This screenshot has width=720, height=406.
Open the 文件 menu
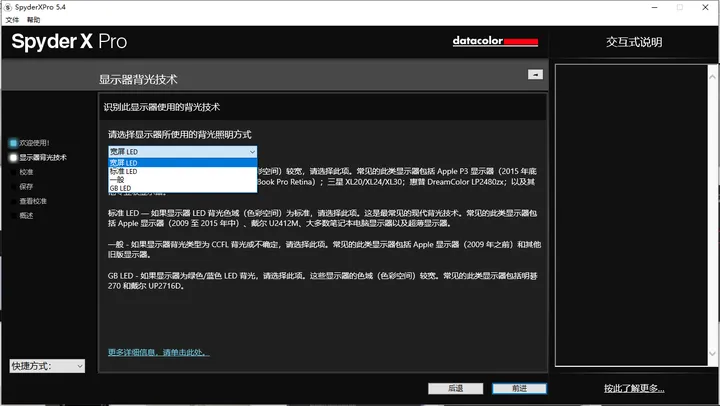(x=12, y=20)
